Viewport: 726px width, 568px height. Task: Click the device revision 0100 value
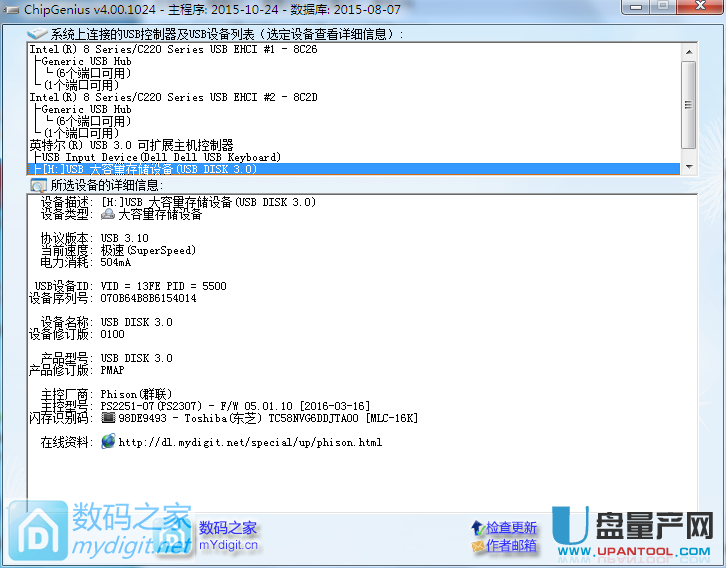point(113,334)
